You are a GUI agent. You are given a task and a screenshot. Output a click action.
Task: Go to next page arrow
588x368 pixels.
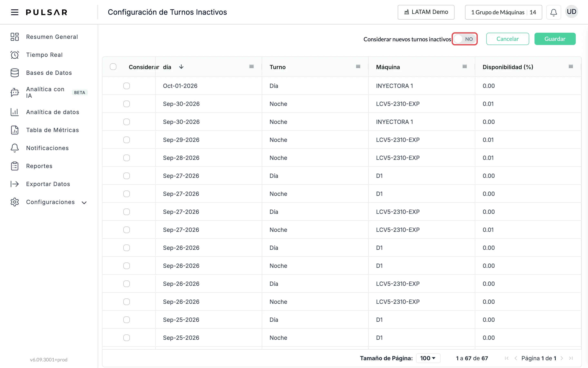click(x=562, y=358)
